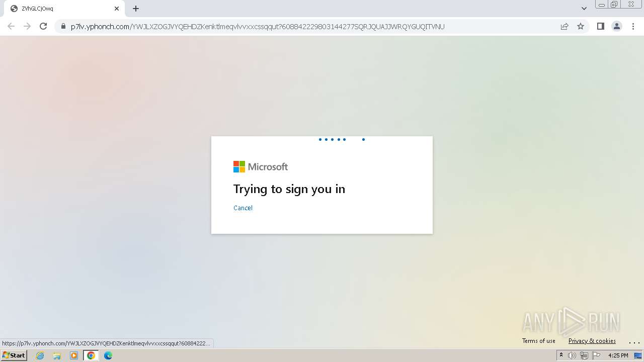This screenshot has height=362, width=644.
Task: Click the Show desktop button
Action: click(638, 355)
